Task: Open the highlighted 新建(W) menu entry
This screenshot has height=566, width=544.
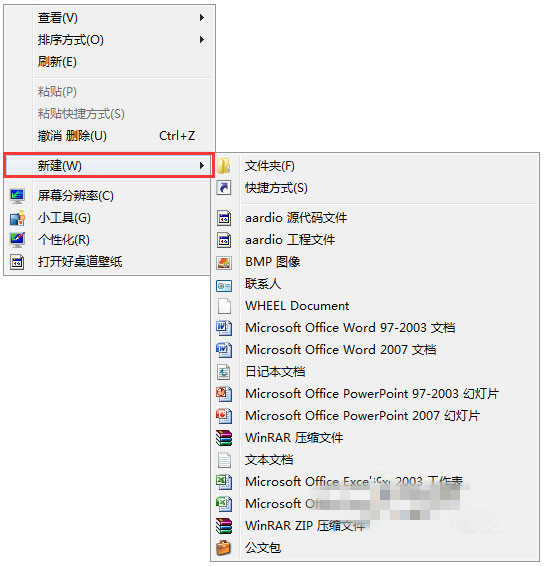Action: coord(109,166)
